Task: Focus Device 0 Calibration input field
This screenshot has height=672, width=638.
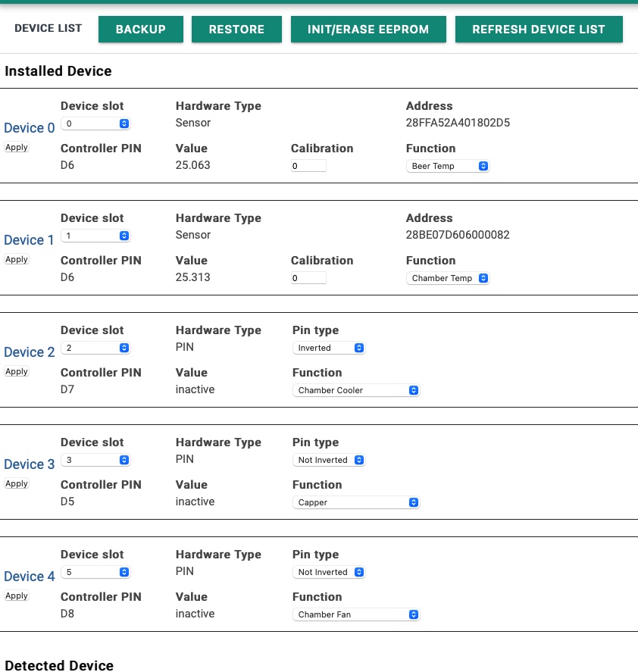Action: pyautogui.click(x=308, y=166)
